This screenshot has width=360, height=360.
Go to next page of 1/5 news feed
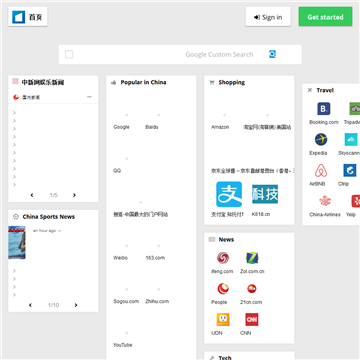click(x=74, y=195)
